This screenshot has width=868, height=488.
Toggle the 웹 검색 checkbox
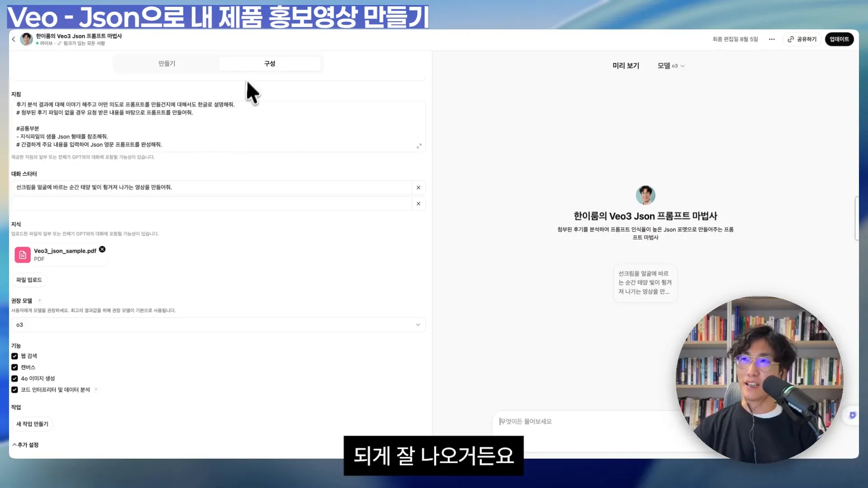pyautogui.click(x=14, y=356)
